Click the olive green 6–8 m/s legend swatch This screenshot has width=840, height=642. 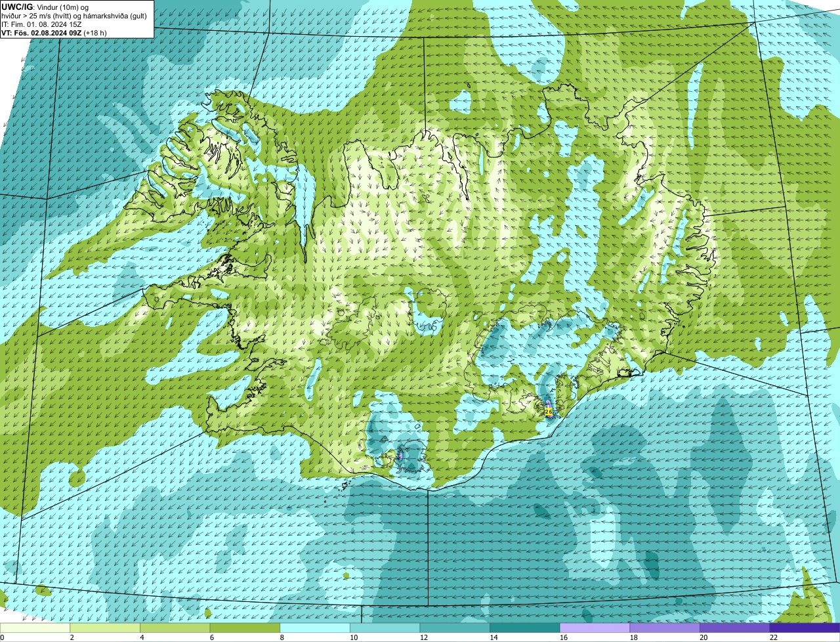(245, 628)
